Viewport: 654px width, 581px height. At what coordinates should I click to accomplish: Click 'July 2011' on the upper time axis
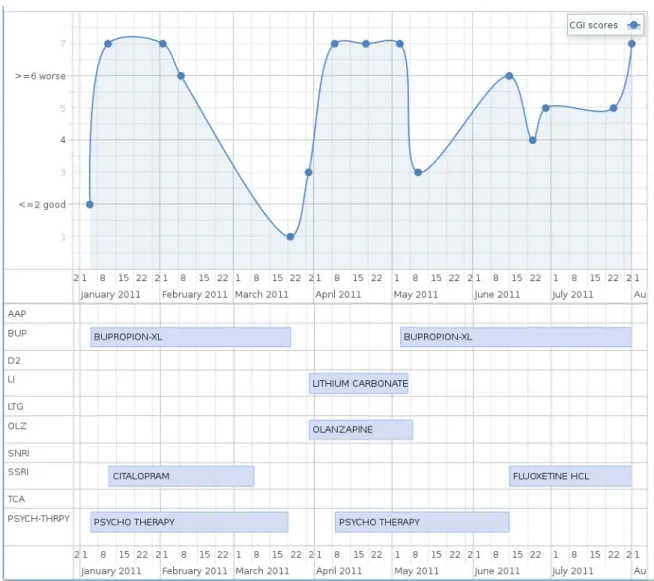tap(573, 294)
